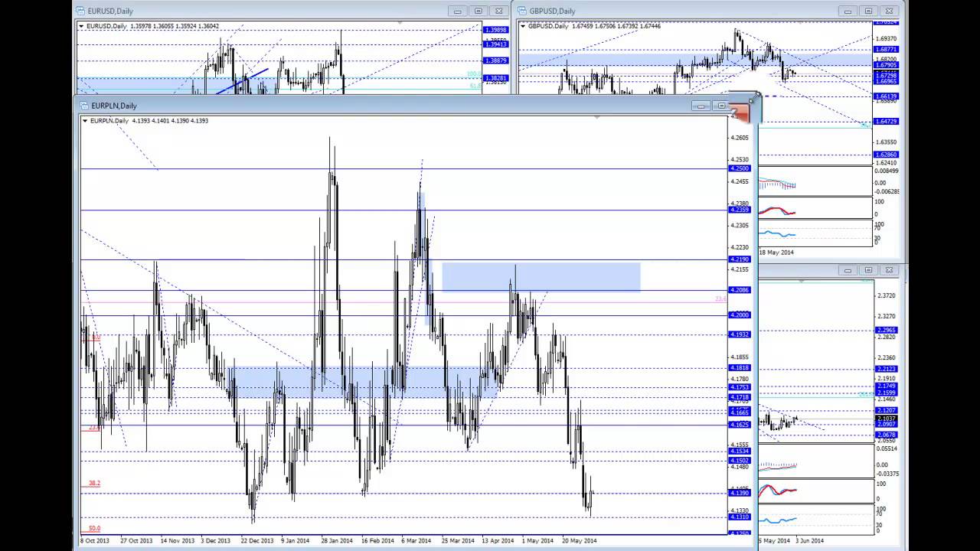
Task: Maximize the EURPLN,Daily chart window
Action: click(721, 106)
